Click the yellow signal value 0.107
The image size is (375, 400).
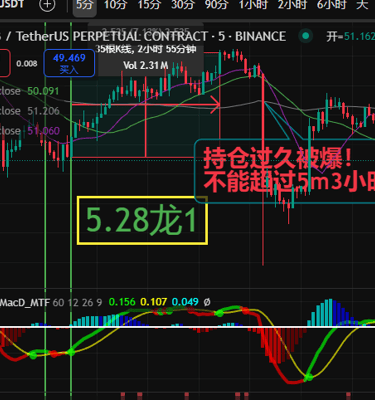pyautogui.click(x=154, y=302)
